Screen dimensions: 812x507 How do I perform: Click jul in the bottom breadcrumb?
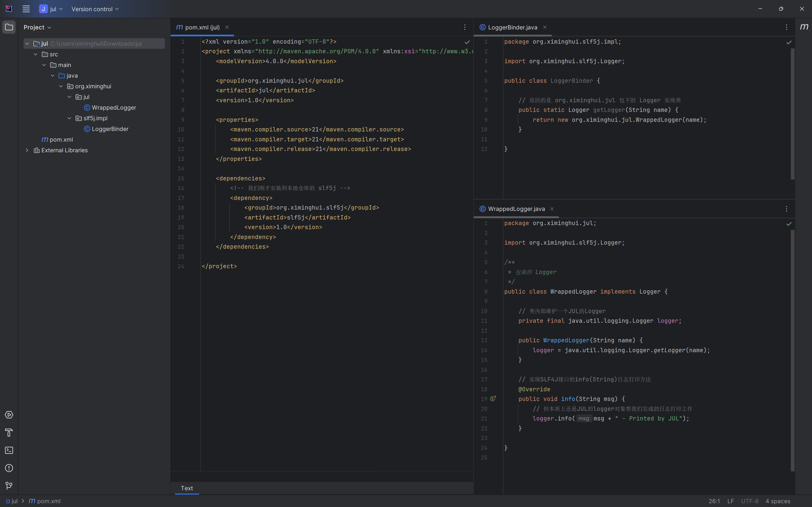click(x=12, y=501)
